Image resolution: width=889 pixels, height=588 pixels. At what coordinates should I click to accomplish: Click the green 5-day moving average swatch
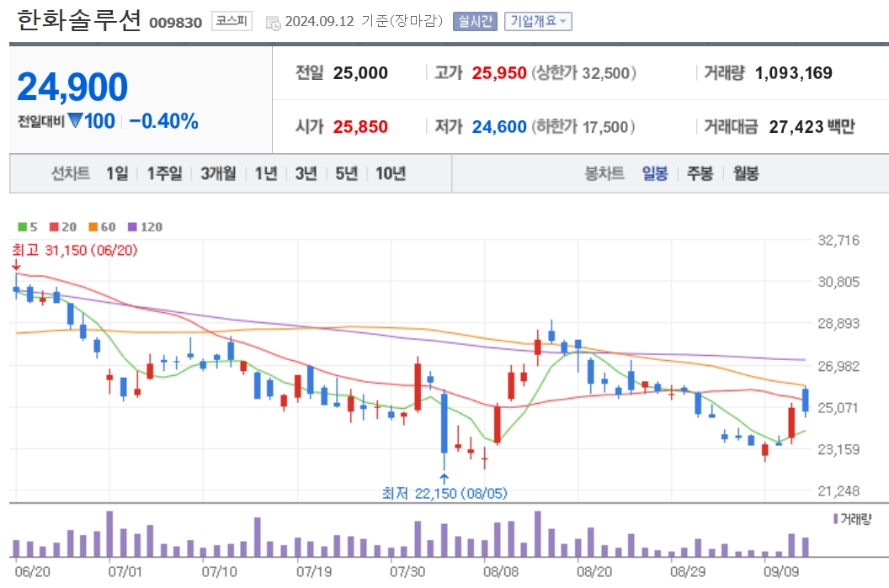[x=22, y=227]
